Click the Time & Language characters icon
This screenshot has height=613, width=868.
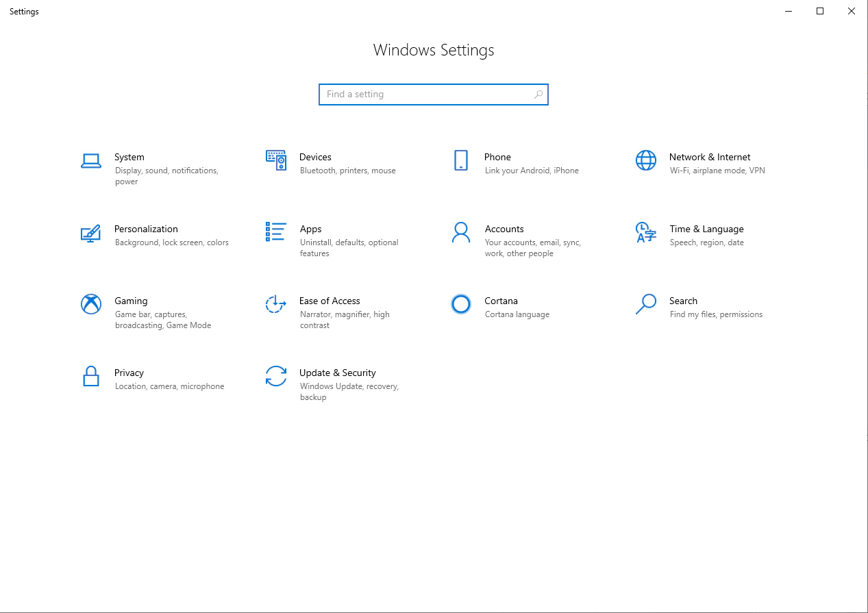click(645, 233)
